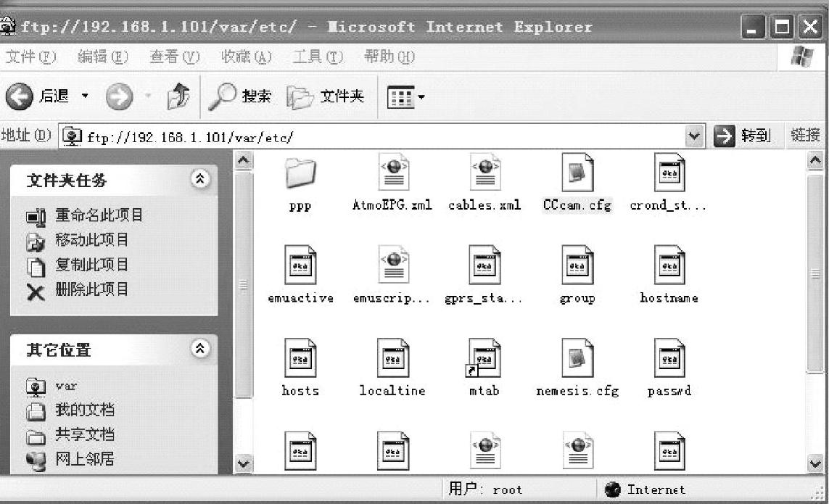Select the localtime file icon
The width and height of the screenshot is (829, 504).
[x=393, y=358]
